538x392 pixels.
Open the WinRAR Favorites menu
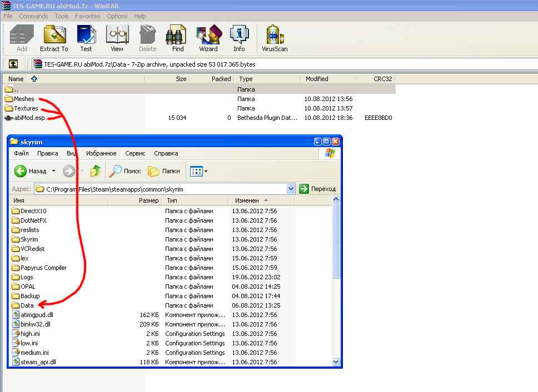point(87,16)
